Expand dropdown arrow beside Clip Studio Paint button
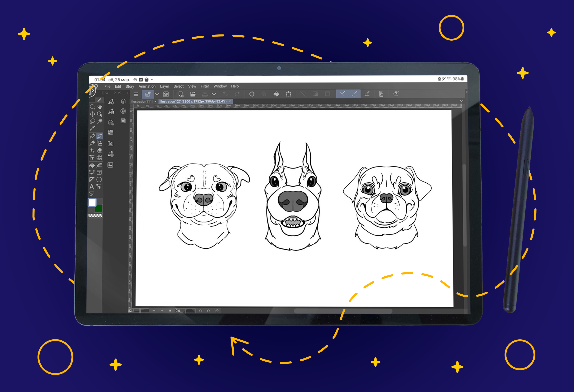Screen dimensions: 574x392 [x=157, y=94]
